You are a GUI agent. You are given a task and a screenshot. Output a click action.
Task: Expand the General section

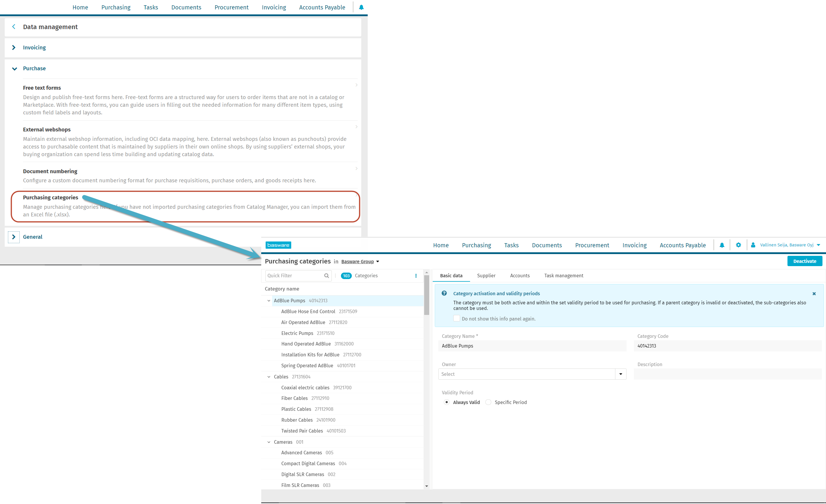[14, 237]
